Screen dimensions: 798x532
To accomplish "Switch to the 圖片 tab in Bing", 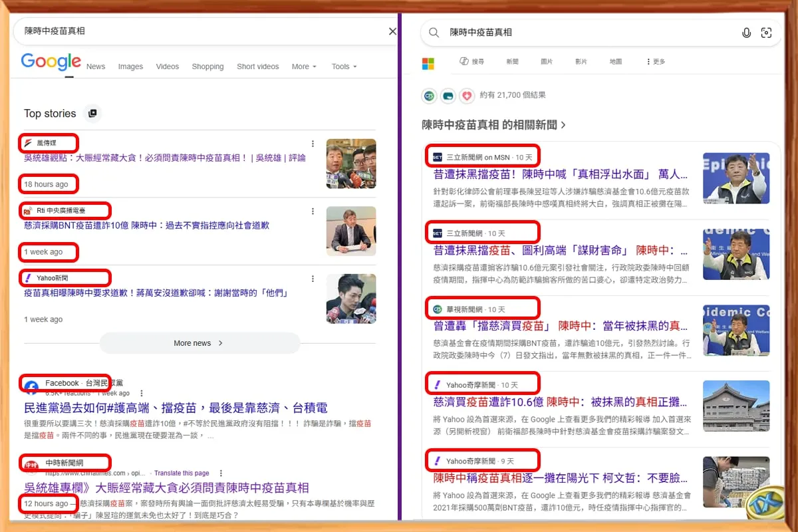I will 547,62.
